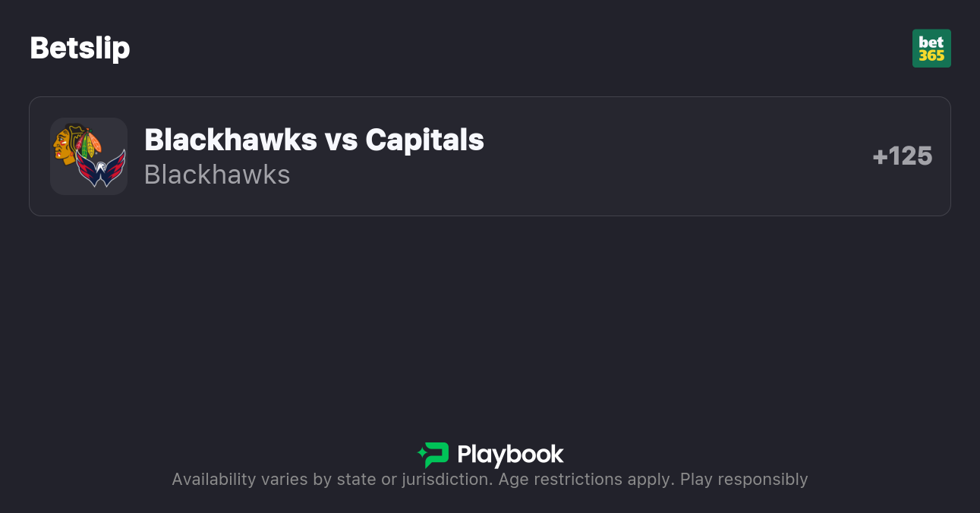
Task: Open the Playbook wordmark link
Action: point(510,455)
